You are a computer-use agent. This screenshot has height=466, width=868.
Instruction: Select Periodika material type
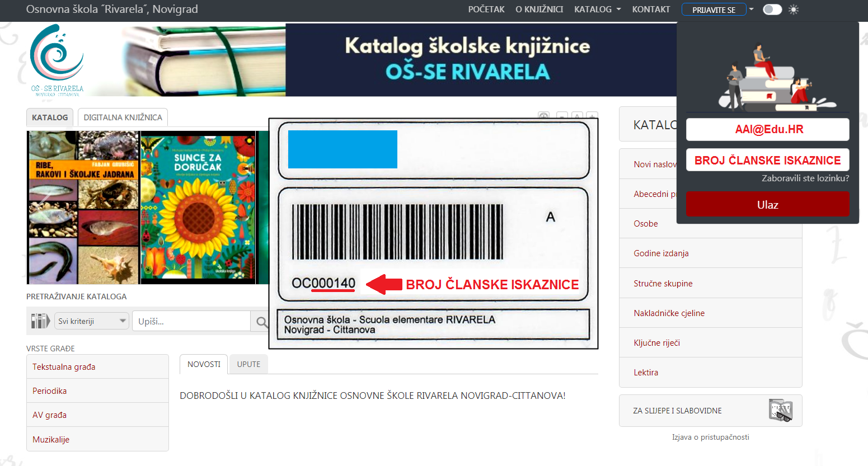pyautogui.click(x=97, y=390)
